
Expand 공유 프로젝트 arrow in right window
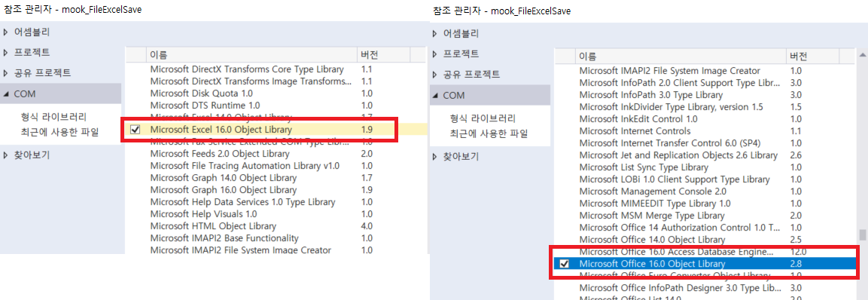coord(435,75)
